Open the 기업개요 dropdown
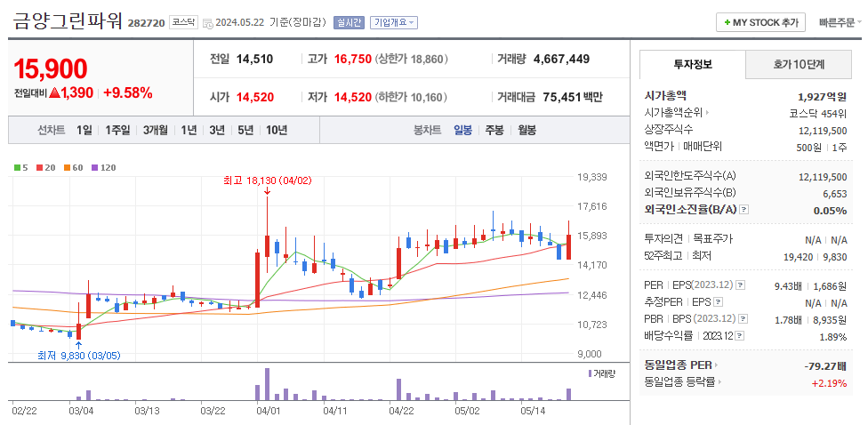Viewport: 868px width, 425px height. [394, 23]
